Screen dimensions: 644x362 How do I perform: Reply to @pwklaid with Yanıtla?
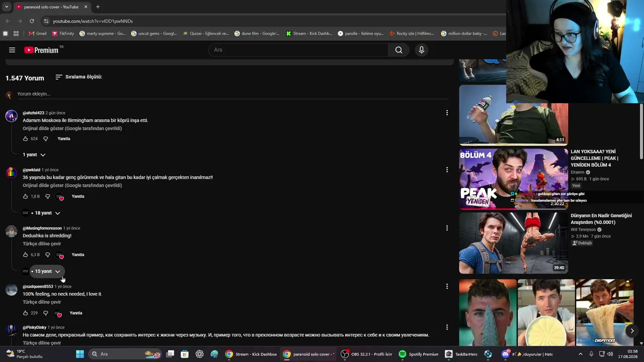click(78, 197)
